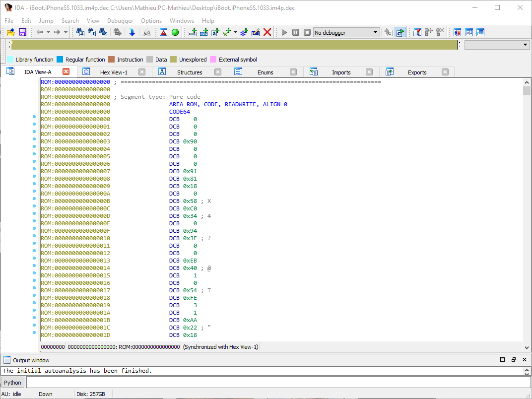The width and height of the screenshot is (532, 399).
Task: Click the breakpoint list icon
Action: point(417,32)
